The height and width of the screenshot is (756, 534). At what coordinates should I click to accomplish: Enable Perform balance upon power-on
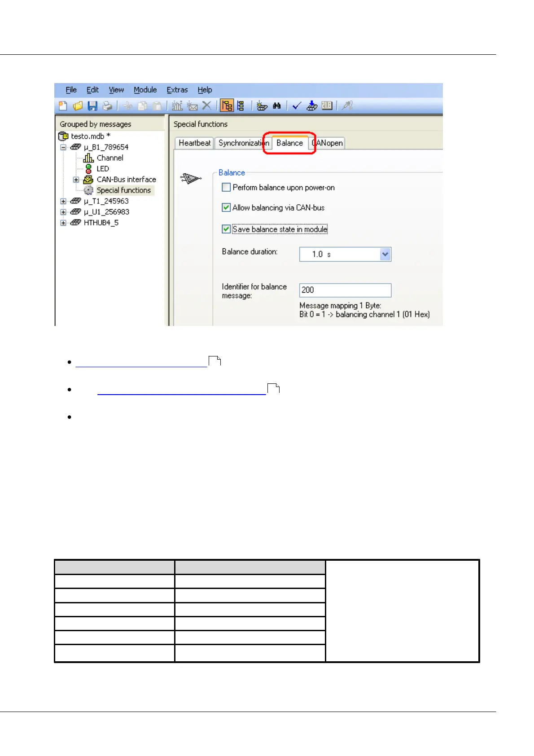[x=226, y=187]
